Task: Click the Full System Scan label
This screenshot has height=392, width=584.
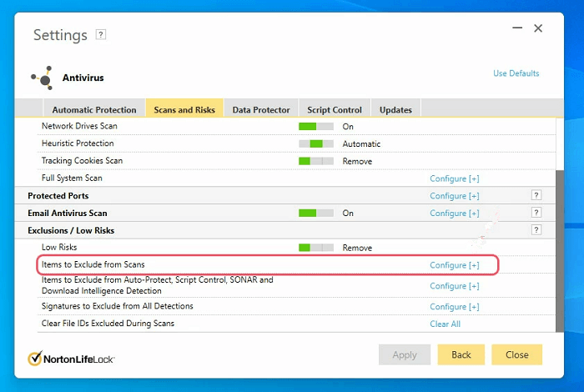Action: tap(72, 178)
